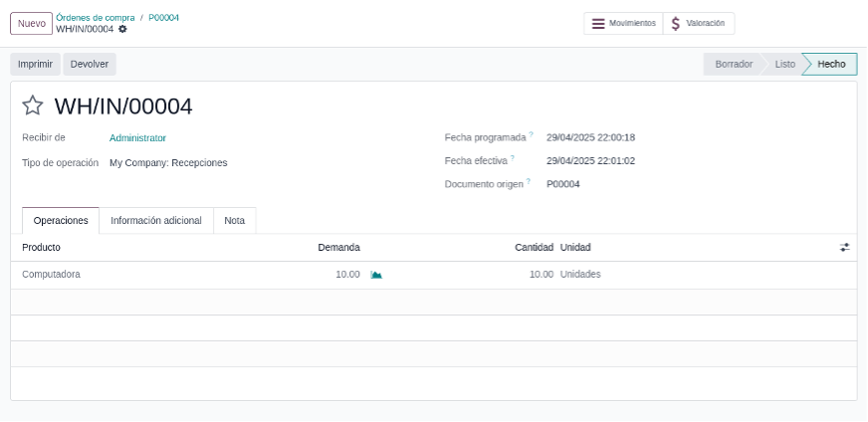Viewport: 868px width, 422px height.
Task: Open Movimientos smart button
Action: point(623,23)
